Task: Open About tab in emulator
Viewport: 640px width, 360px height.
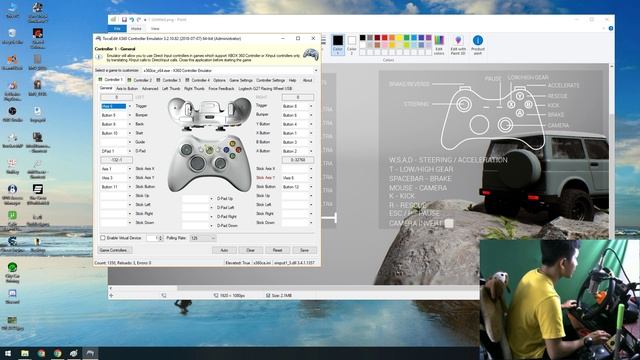Action: [x=307, y=80]
